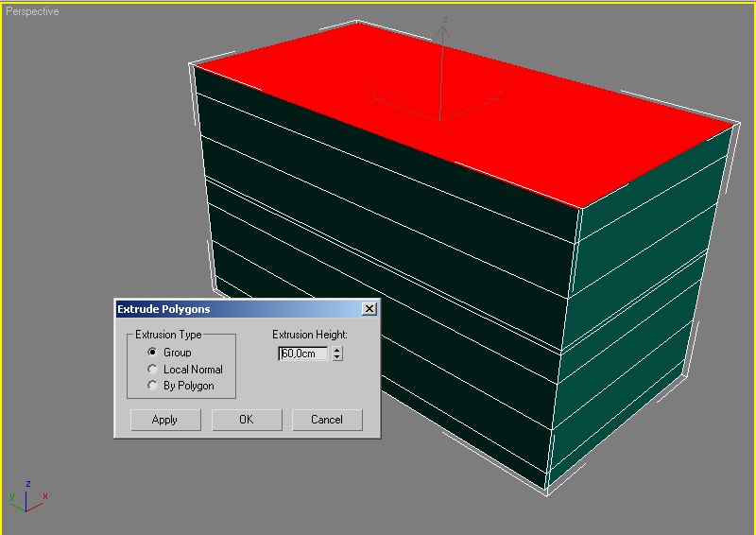Confirm extrusion with OK button

tap(247, 420)
